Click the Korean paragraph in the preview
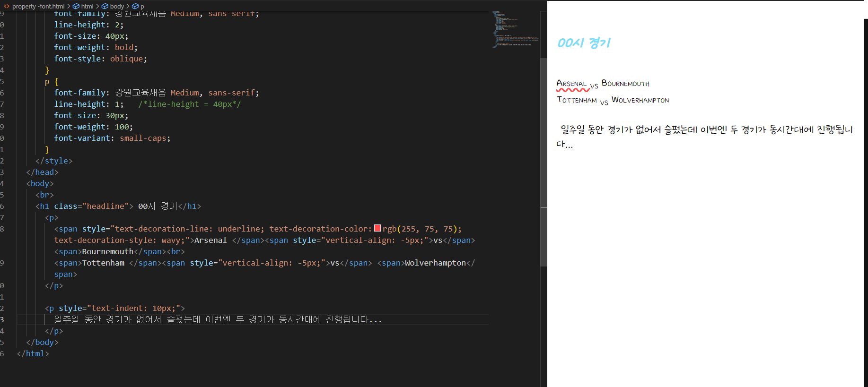868x387 pixels. point(704,136)
